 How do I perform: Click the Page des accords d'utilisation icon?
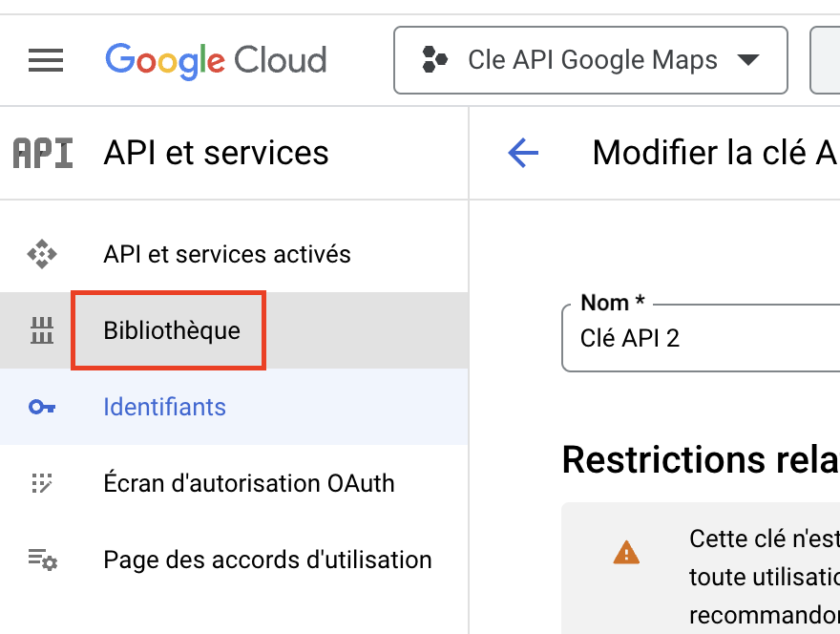[x=42, y=560]
